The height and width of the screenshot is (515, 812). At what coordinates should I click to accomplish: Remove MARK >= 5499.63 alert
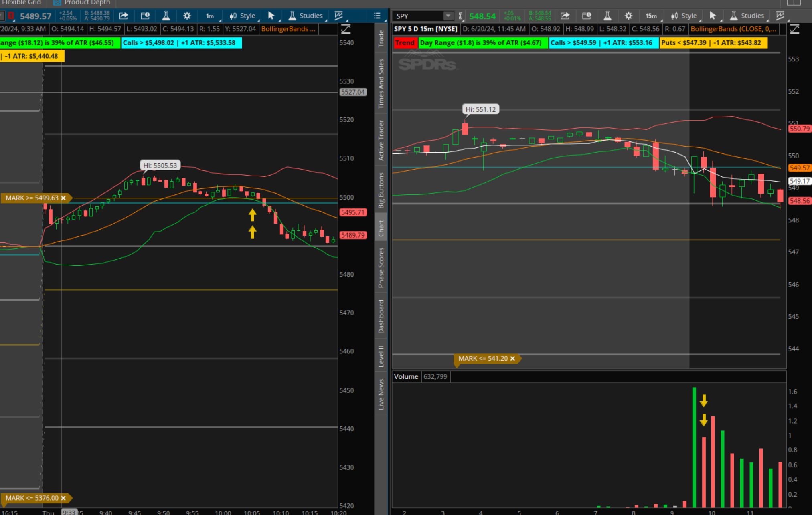63,198
